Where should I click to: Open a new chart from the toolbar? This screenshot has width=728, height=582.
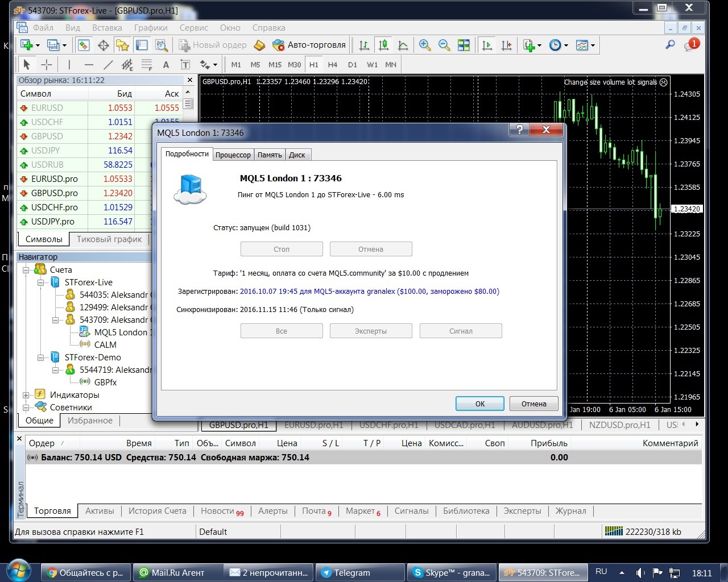click(x=26, y=45)
